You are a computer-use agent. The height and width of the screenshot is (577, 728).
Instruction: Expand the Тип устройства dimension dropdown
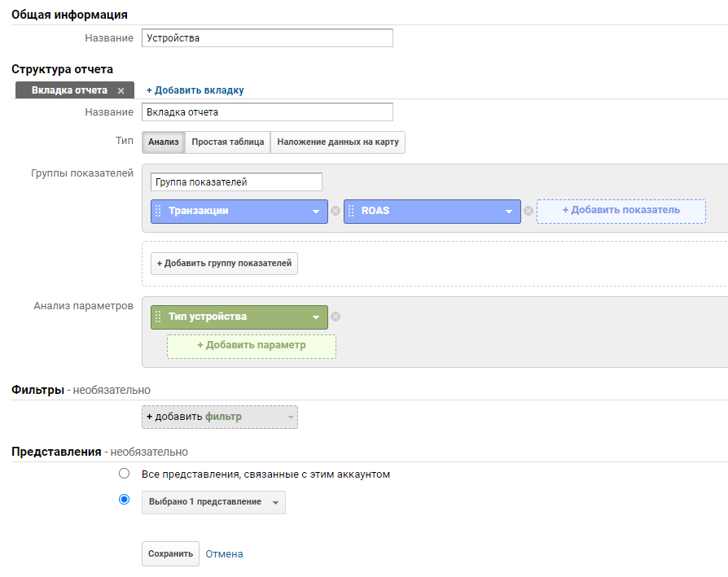316,317
